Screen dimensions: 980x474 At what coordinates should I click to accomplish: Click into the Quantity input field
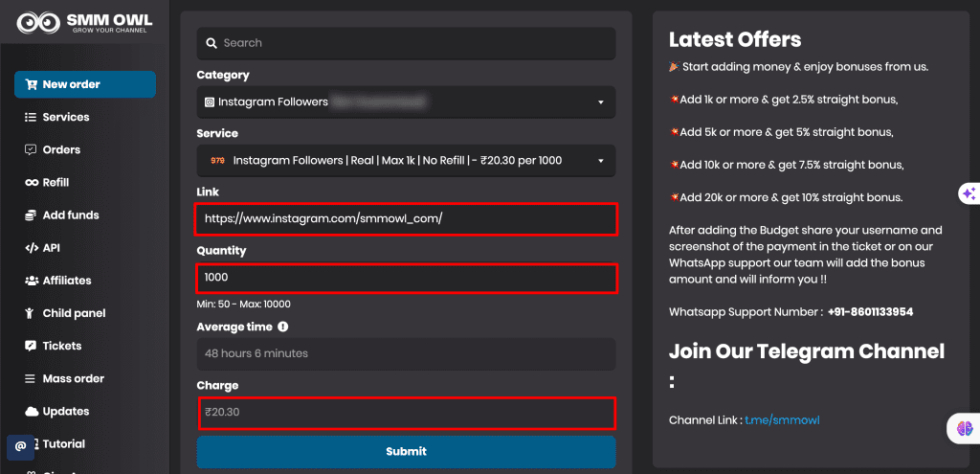click(x=406, y=278)
